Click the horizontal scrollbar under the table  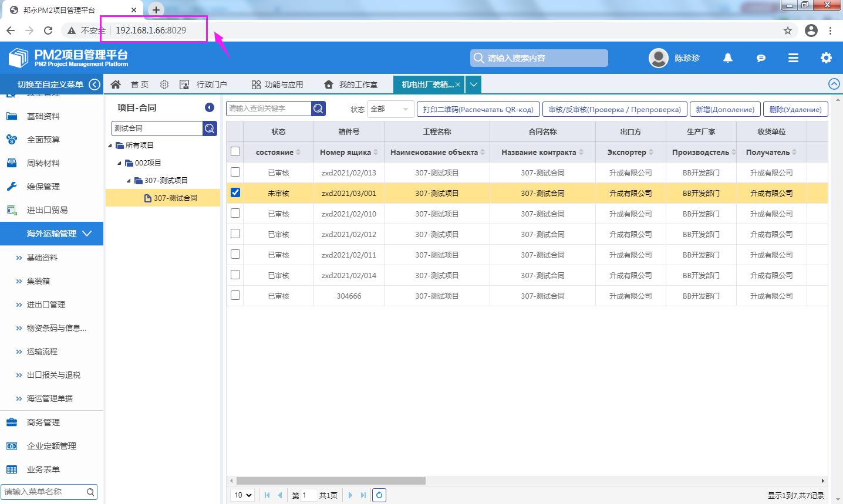[x=331, y=481]
